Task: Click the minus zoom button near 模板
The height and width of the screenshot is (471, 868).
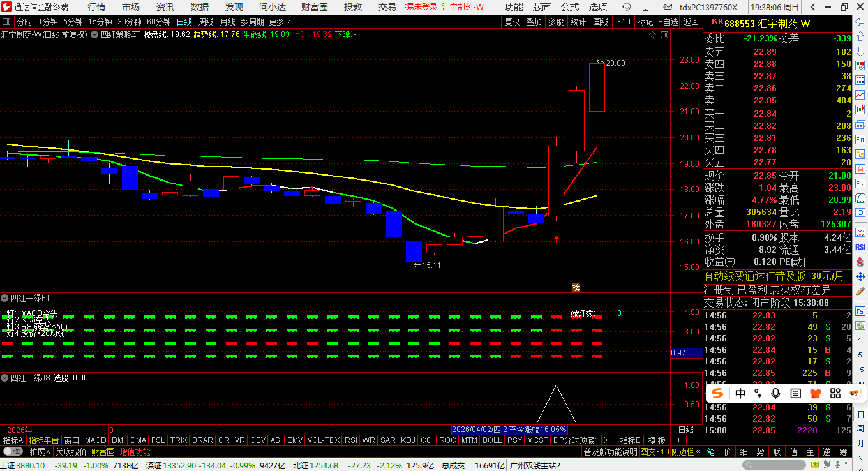Action: tap(694, 440)
